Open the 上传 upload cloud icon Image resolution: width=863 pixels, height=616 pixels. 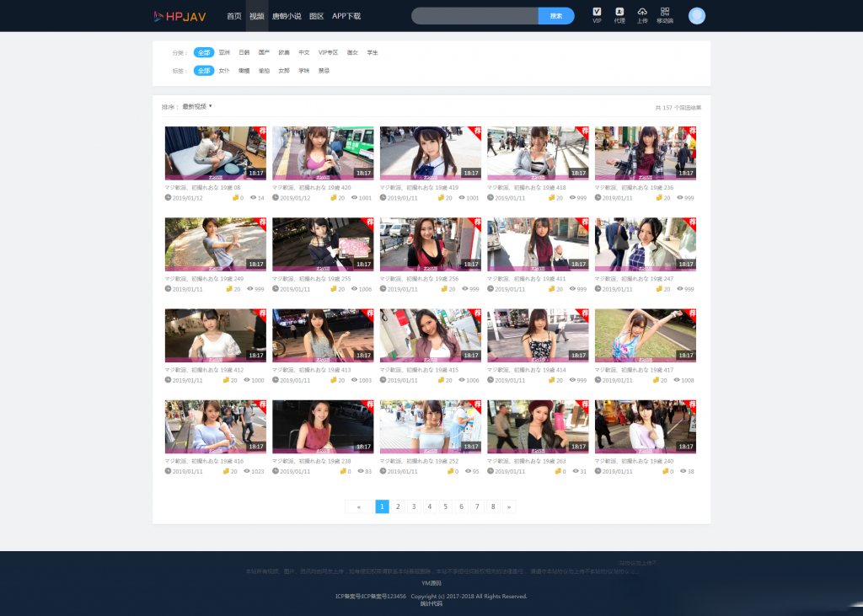pyautogui.click(x=642, y=14)
